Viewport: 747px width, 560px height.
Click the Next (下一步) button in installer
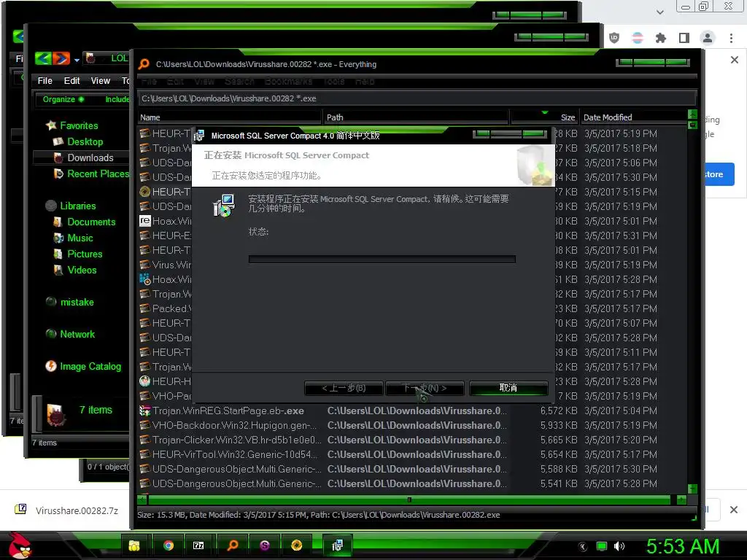[424, 388]
